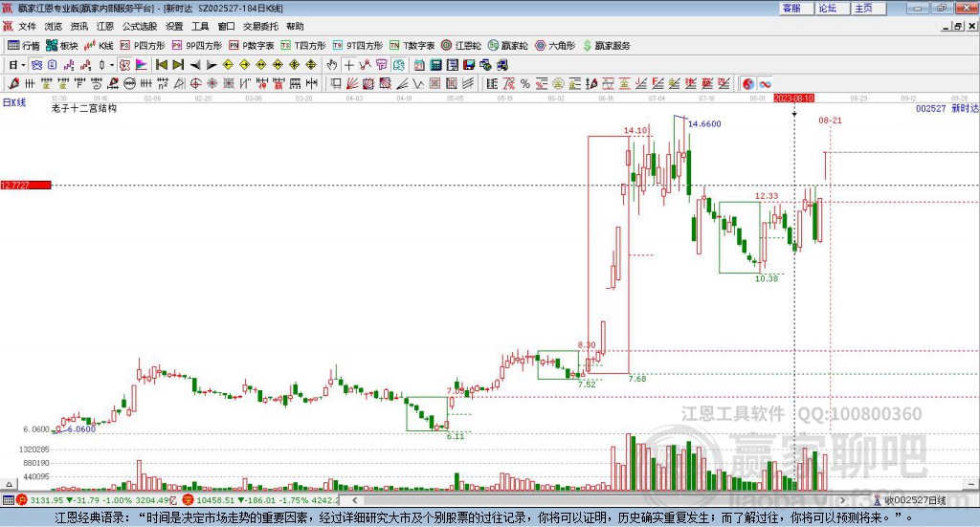Select the zigzag wave line tool
This screenshot has height=527, width=980.
tap(418, 83)
